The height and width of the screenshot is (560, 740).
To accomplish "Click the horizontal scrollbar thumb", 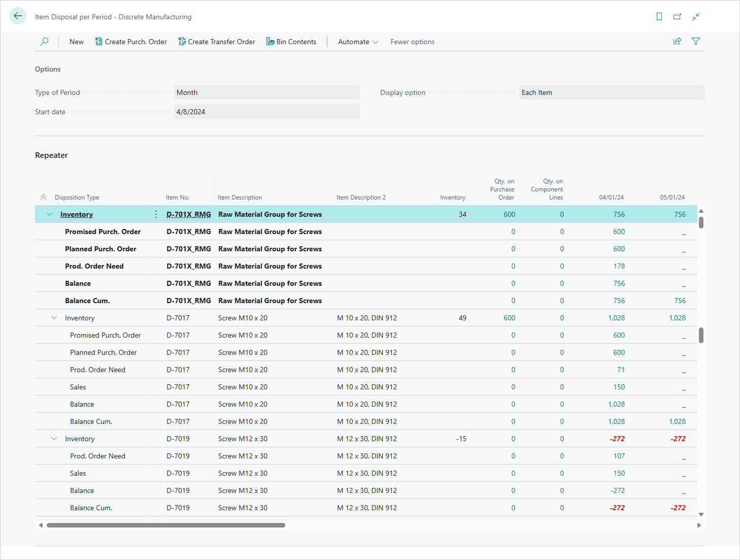I will [165, 525].
